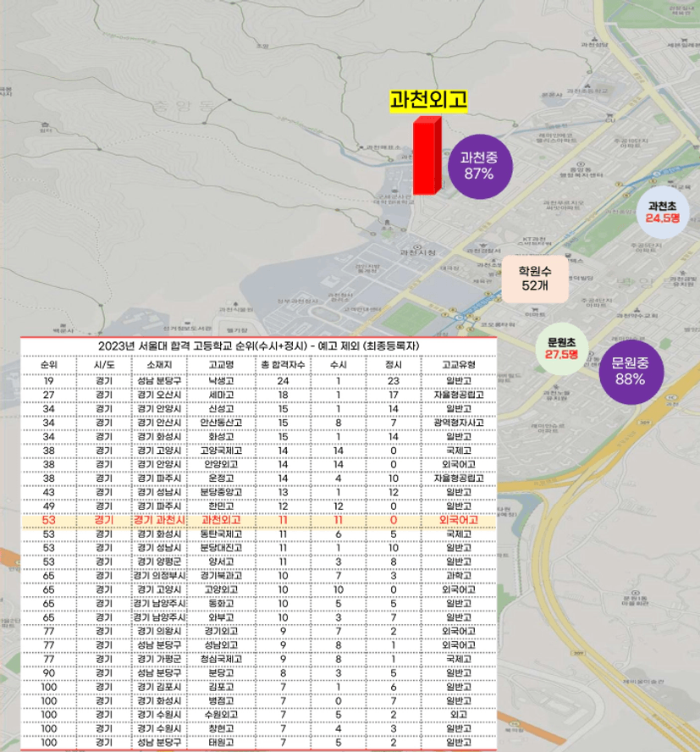Click the 순위 column header
This screenshot has width=700, height=752.
tap(50, 364)
